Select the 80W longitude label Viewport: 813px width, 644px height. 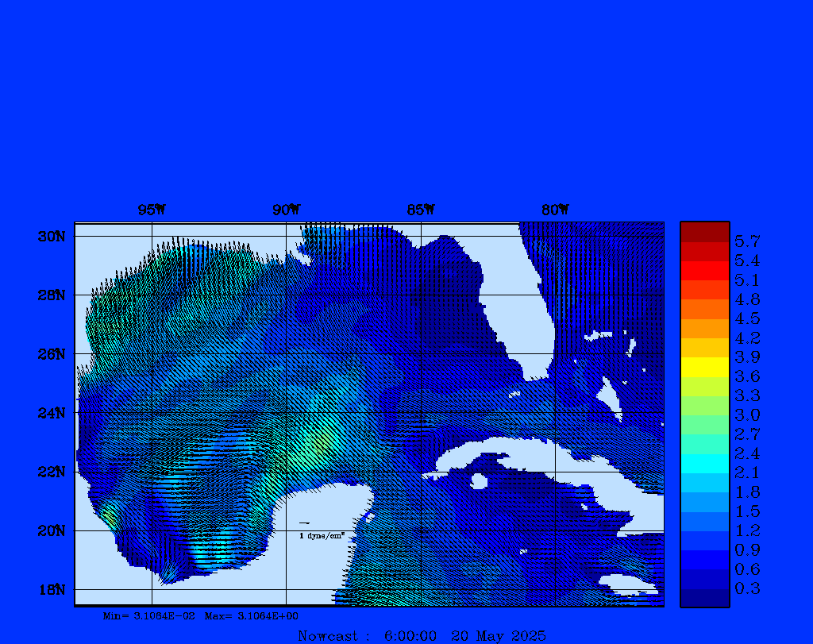coord(555,210)
